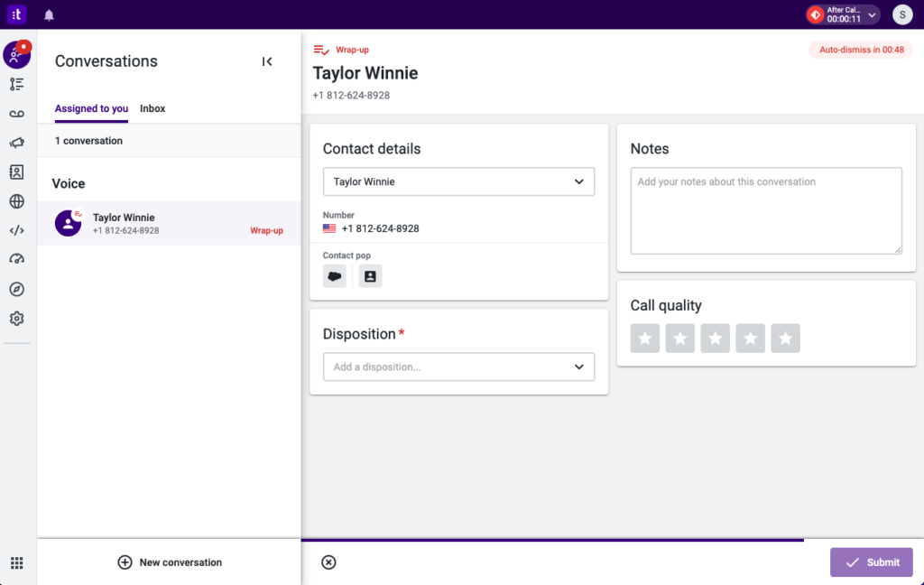Viewport: 924px width, 585px height.
Task: Click the Wrap-up status icon in header
Action: tap(321, 51)
